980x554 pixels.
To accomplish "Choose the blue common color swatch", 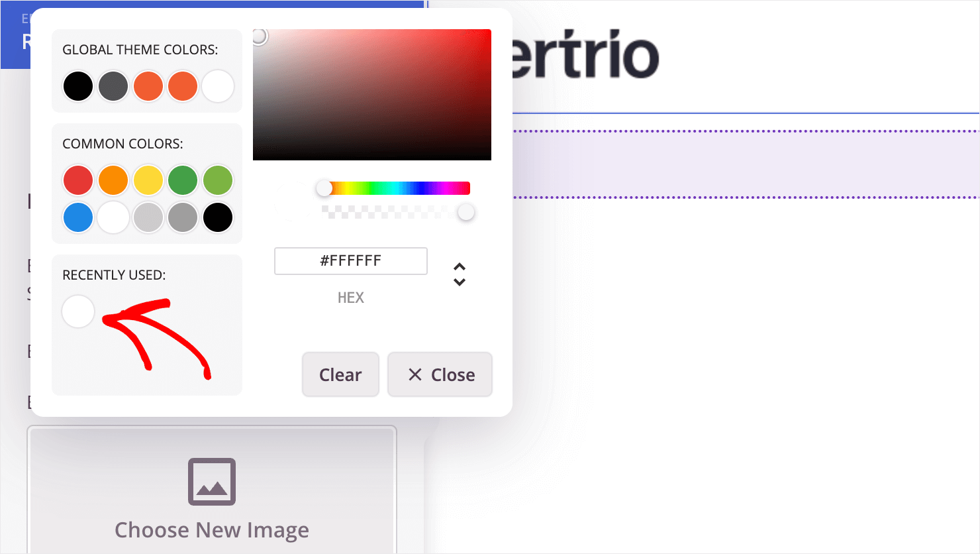I will 78,217.
